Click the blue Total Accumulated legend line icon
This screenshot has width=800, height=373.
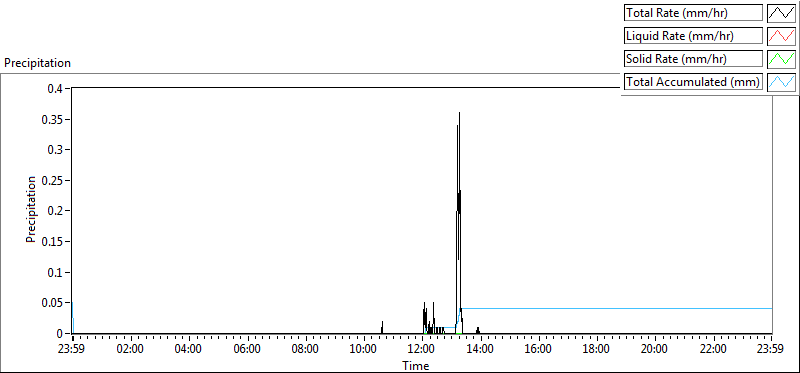click(781, 81)
